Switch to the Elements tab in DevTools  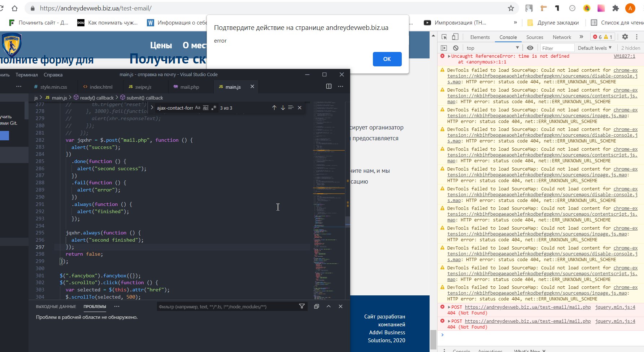(x=480, y=37)
